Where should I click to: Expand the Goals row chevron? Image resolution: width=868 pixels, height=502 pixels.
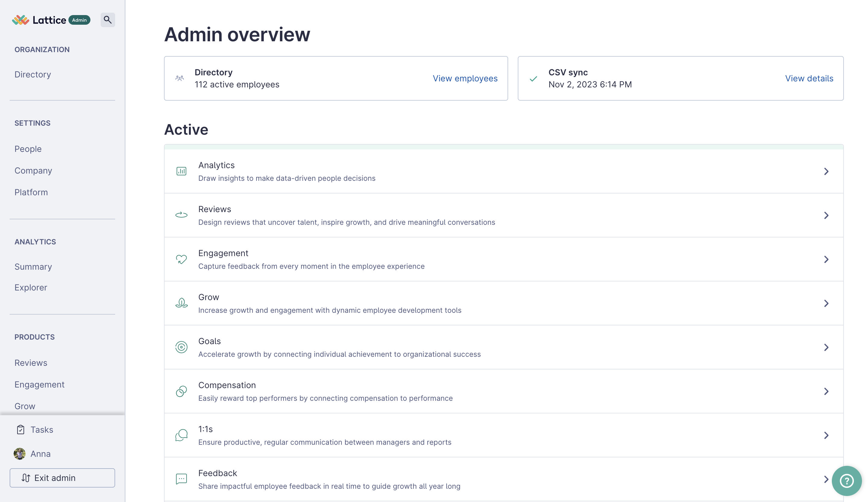pos(826,347)
